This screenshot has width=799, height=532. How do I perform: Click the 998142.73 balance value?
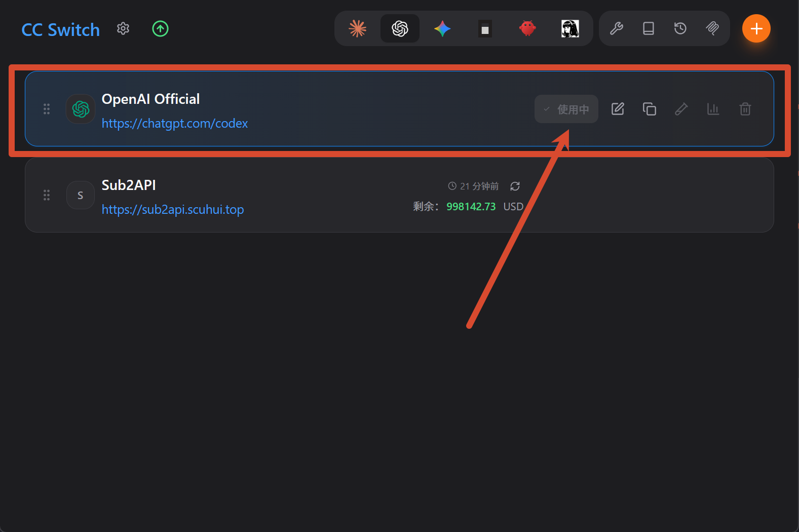[471, 206]
